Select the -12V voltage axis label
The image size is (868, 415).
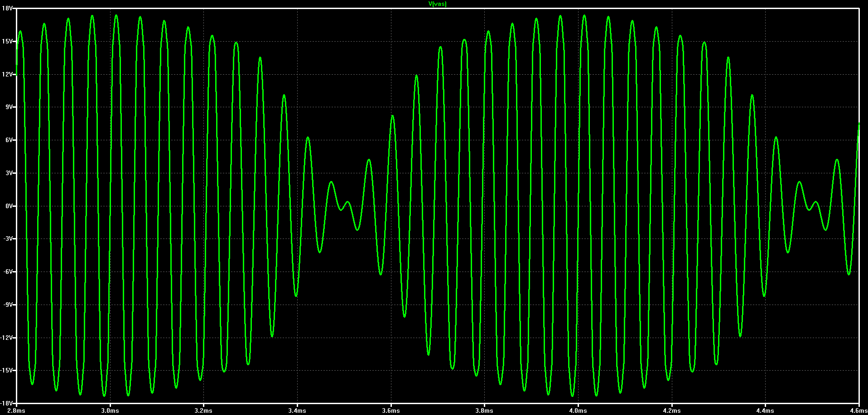(x=7, y=338)
